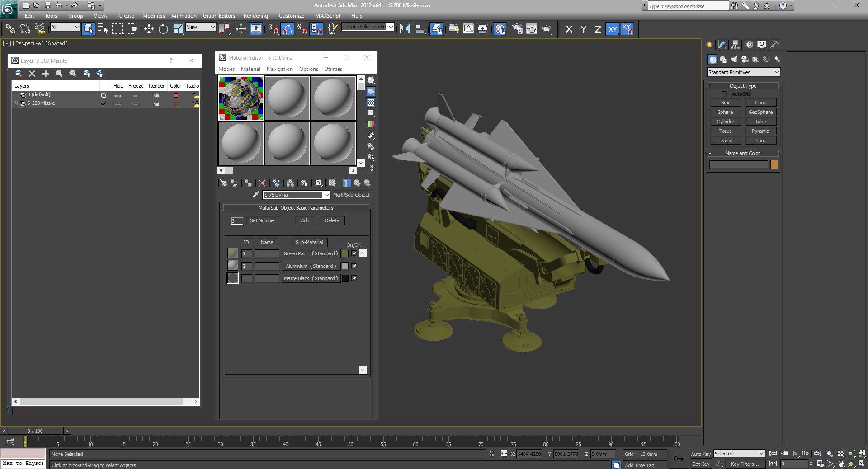Open the MAXScript menu

tap(328, 16)
